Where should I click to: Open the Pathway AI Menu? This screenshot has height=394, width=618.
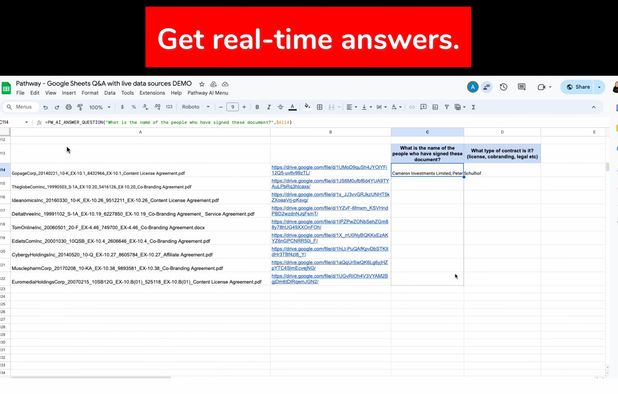[x=208, y=93]
